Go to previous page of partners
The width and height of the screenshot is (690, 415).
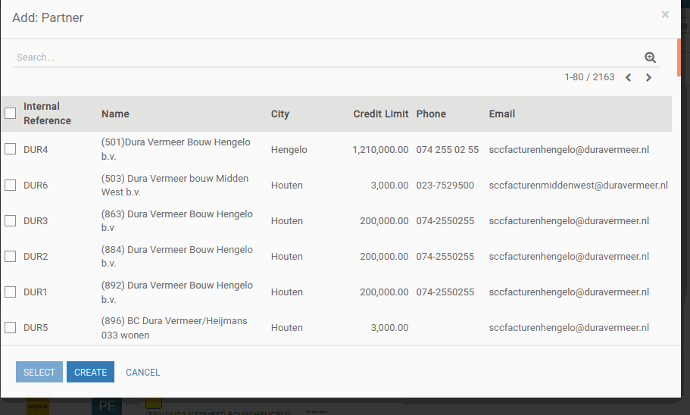pyautogui.click(x=628, y=77)
